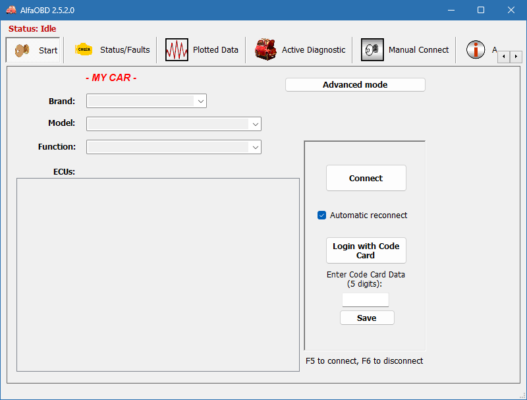
Task: Click the red engine Active Diagnostic icon
Action: 266,50
